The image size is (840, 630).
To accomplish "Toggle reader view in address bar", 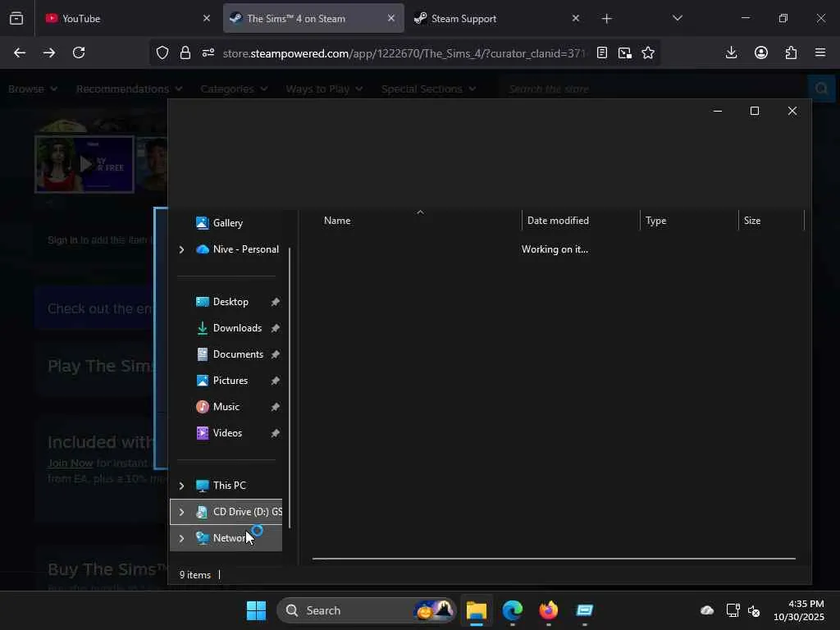I will coord(602,52).
